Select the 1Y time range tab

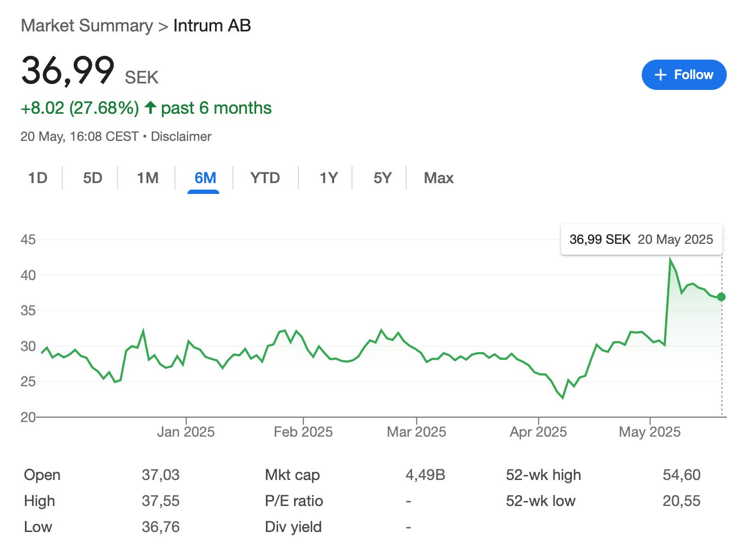coord(328,178)
